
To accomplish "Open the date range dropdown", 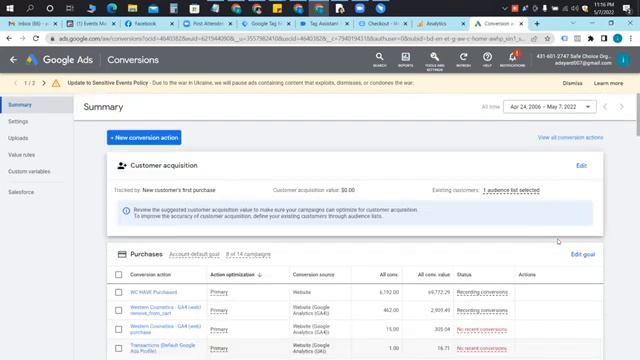I will pyautogui.click(x=549, y=107).
